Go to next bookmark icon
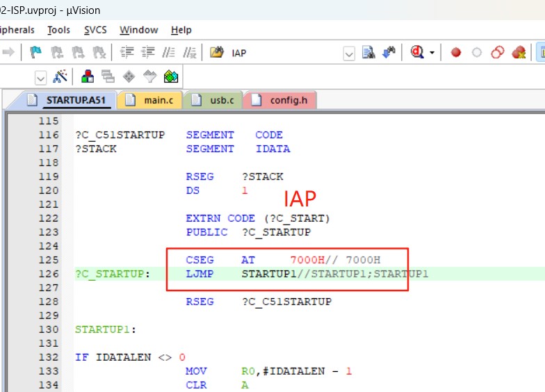Viewport: 545px width, 392px height. coord(78,53)
